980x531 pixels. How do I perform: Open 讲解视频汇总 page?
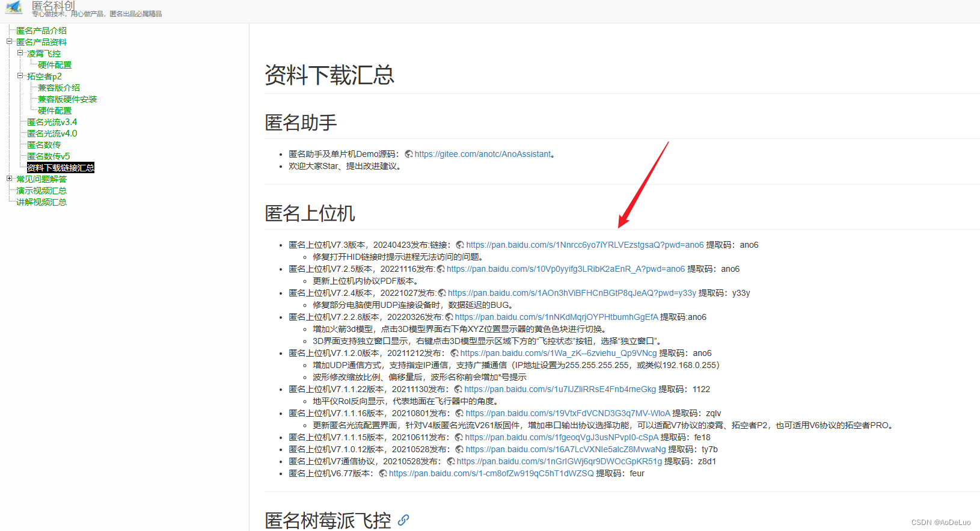point(41,202)
